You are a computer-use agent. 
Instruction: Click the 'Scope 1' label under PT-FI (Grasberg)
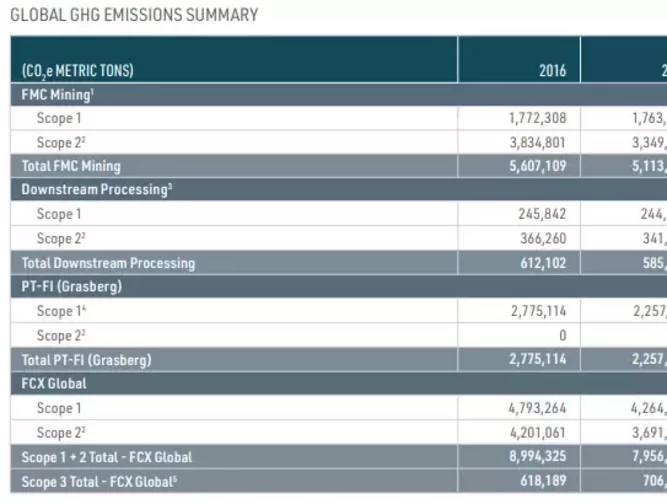point(61,311)
